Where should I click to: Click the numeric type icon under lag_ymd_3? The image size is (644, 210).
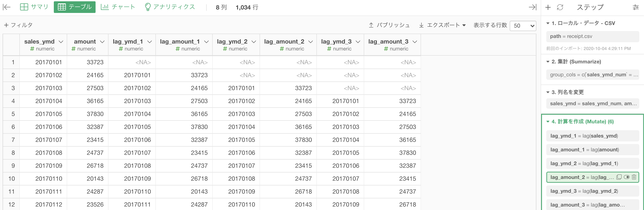pos(329,49)
